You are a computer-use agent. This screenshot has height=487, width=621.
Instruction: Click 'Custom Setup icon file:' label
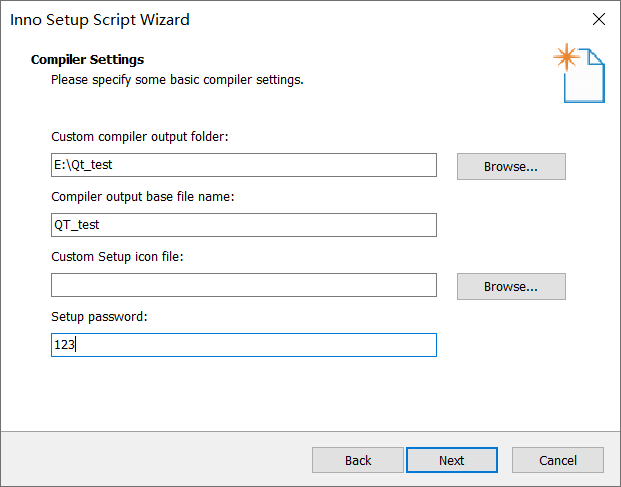117,257
